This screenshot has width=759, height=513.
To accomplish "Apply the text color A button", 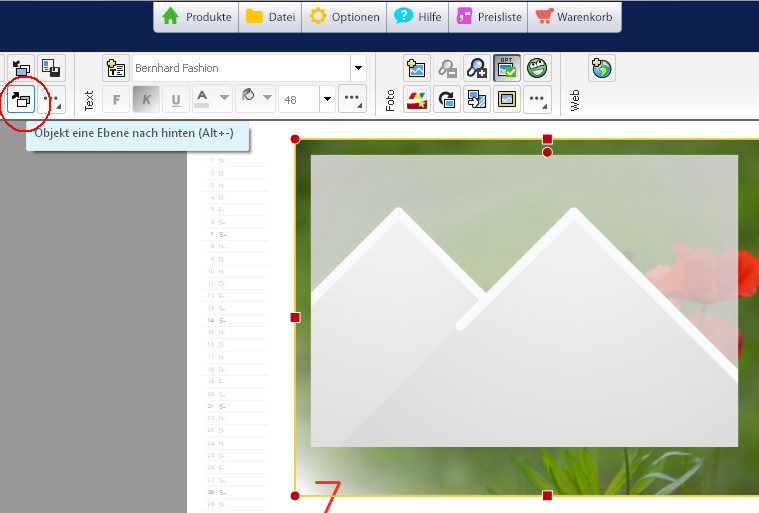I will pos(203,99).
